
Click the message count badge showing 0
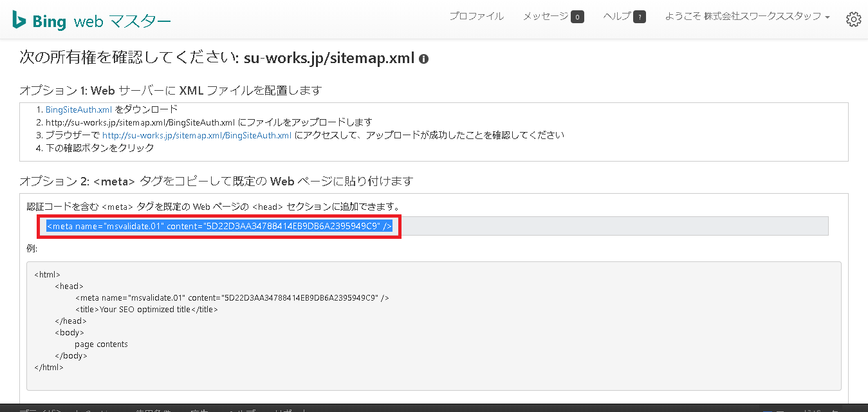[x=577, y=17]
